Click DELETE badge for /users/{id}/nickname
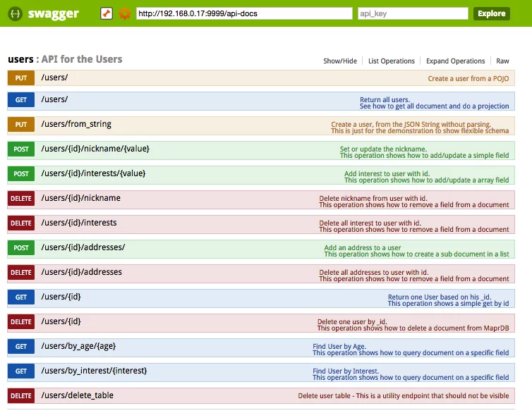The width and height of the screenshot is (532, 413). pyautogui.click(x=21, y=199)
